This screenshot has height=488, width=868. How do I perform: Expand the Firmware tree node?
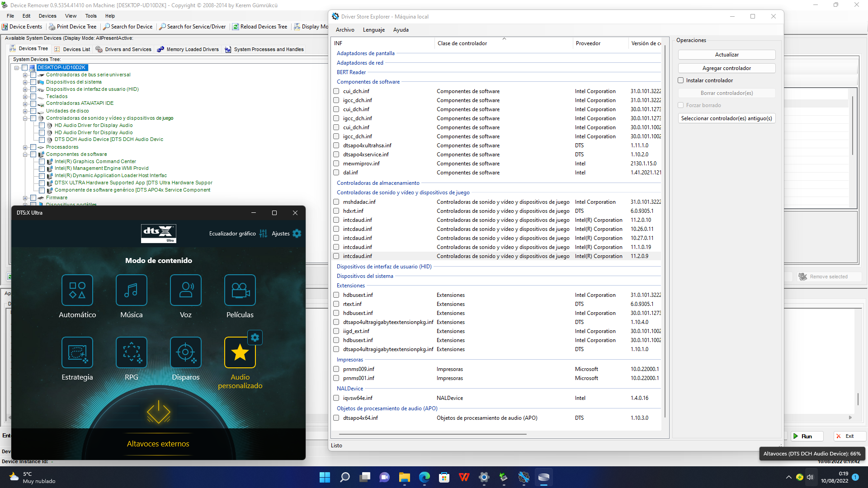pyautogui.click(x=25, y=198)
